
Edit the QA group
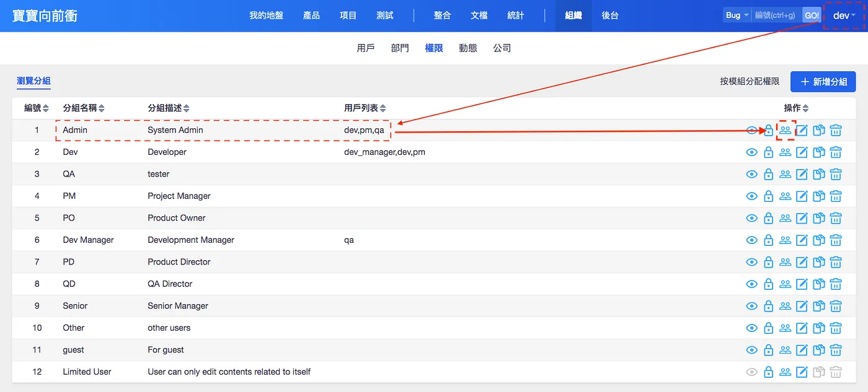click(802, 174)
